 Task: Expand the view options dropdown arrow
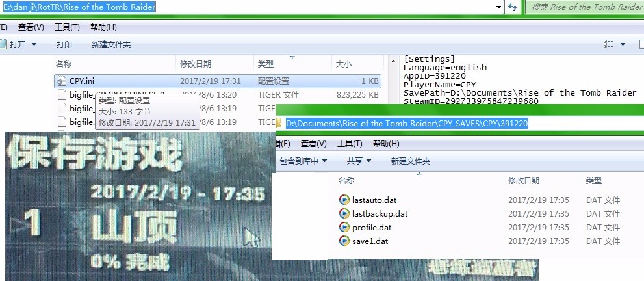click(623, 44)
